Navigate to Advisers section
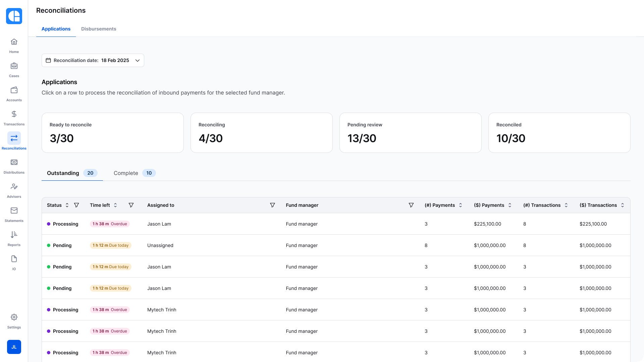Image resolution: width=644 pixels, height=362 pixels. click(14, 187)
